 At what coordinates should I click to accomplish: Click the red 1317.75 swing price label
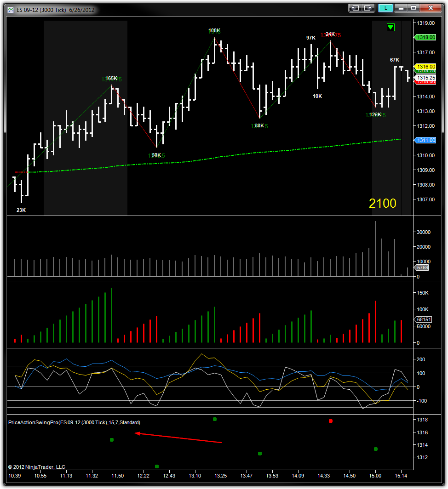(331, 35)
